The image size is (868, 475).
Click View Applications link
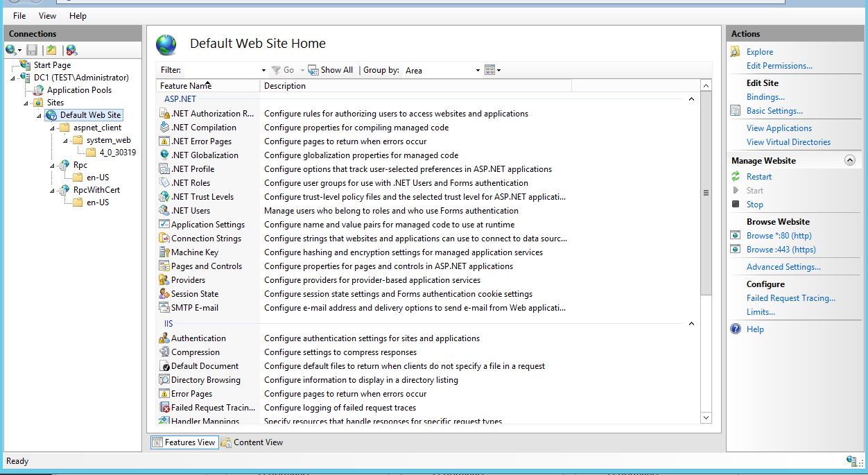coord(779,128)
